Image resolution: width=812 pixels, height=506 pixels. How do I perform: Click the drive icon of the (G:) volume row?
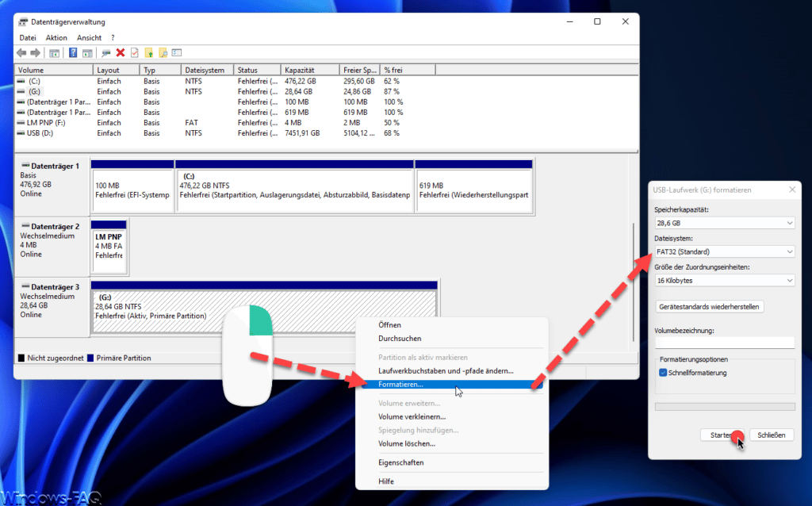[x=21, y=92]
